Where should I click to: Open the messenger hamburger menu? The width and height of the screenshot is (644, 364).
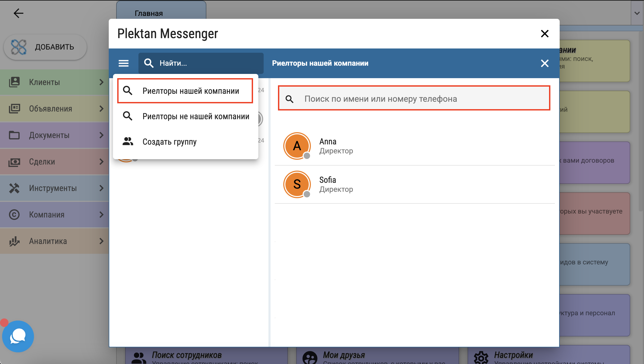[x=124, y=63]
